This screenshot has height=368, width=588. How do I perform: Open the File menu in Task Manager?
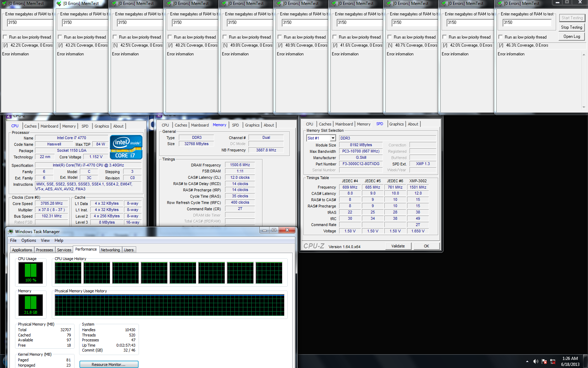(x=13, y=240)
